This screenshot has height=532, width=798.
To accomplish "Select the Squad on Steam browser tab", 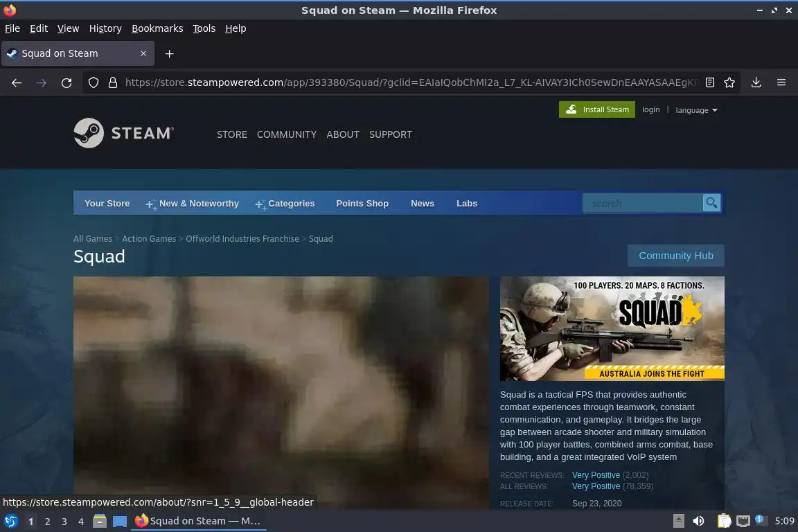I will [78, 53].
